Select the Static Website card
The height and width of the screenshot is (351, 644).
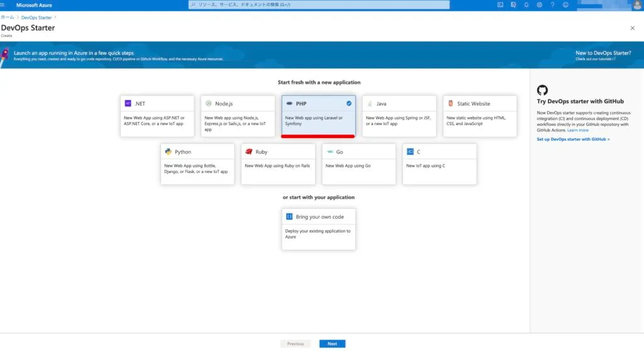tap(480, 116)
